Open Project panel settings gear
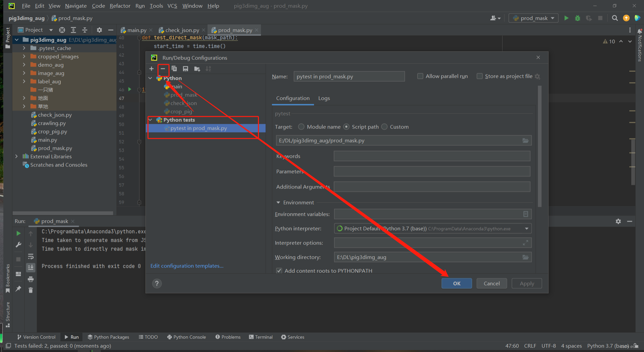 (99, 30)
